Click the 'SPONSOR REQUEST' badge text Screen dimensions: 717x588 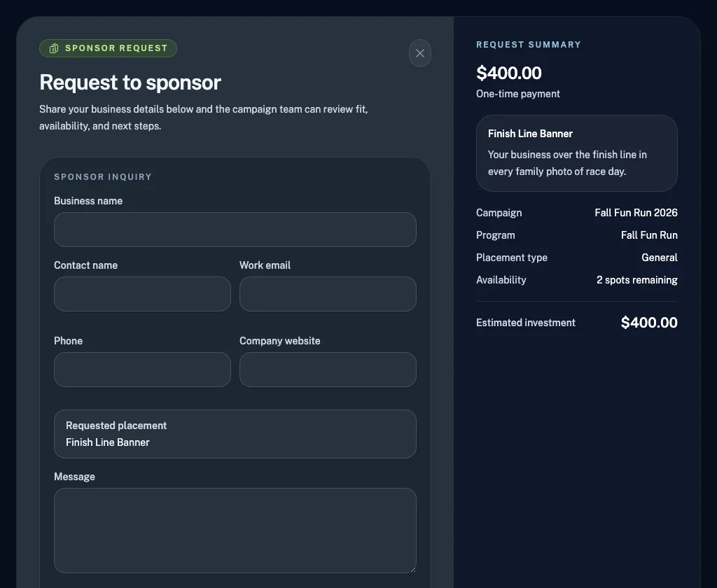pyautogui.click(x=116, y=48)
